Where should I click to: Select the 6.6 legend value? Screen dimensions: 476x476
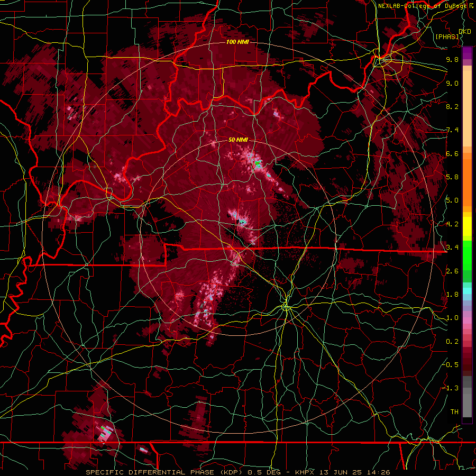click(x=452, y=154)
